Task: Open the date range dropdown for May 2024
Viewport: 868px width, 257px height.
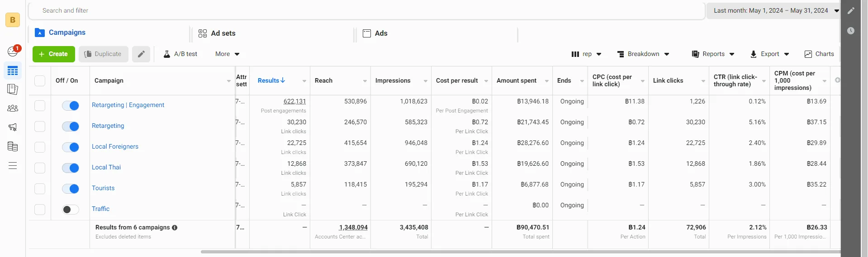Action: (776, 10)
